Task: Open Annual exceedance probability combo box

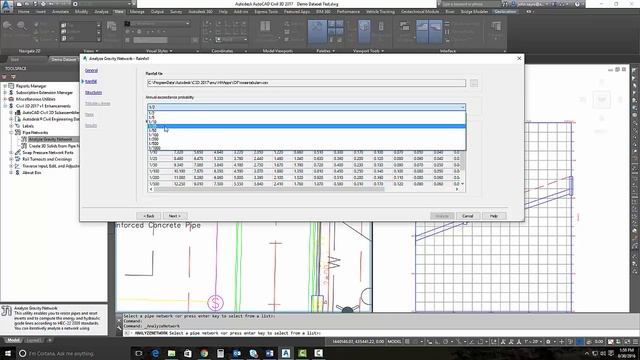Action: click(306, 107)
